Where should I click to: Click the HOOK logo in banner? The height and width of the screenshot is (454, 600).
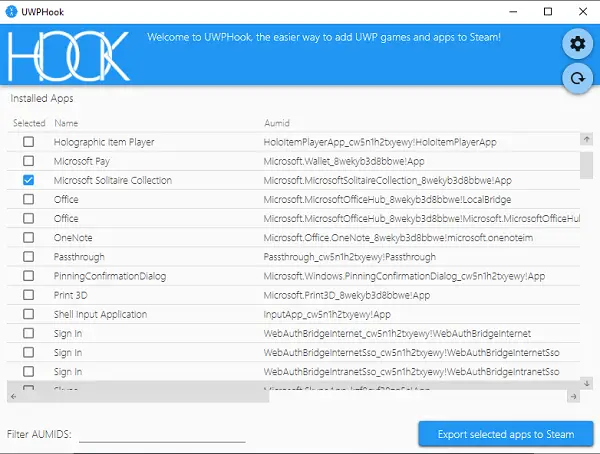point(69,56)
